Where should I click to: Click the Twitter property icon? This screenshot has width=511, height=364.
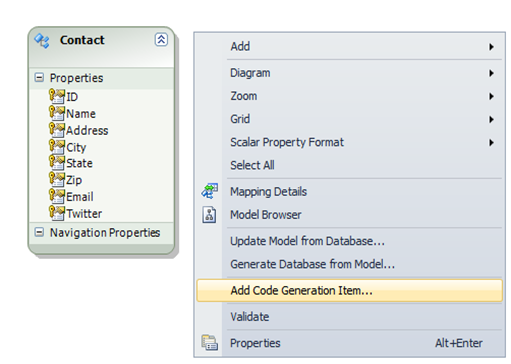pos(57,213)
